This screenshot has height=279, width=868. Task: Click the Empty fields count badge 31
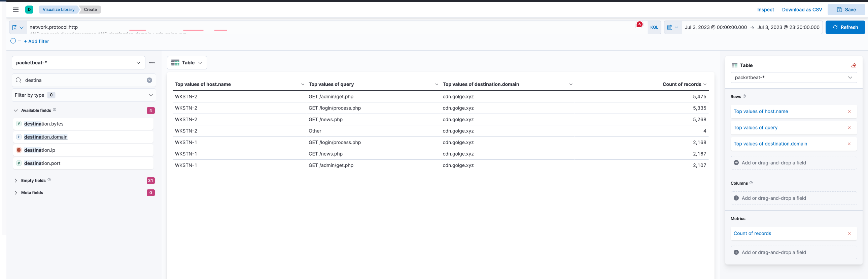tap(151, 181)
